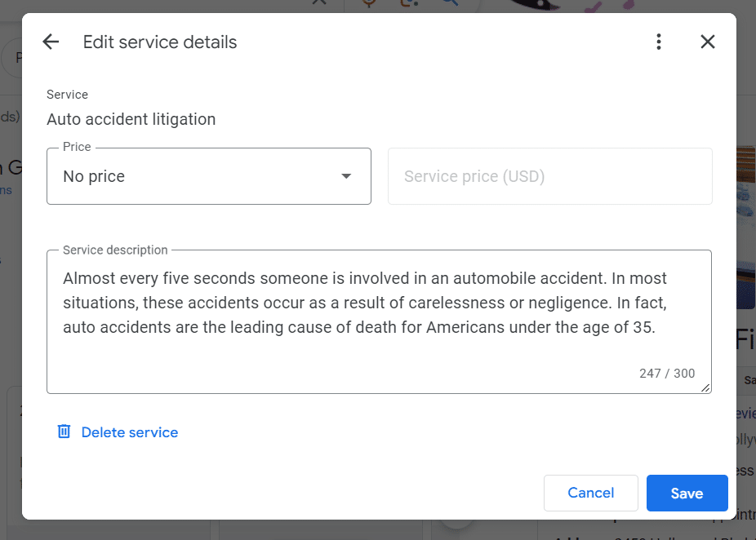Expand the Price dropdown arrow
The width and height of the screenshot is (756, 540).
pyautogui.click(x=346, y=176)
